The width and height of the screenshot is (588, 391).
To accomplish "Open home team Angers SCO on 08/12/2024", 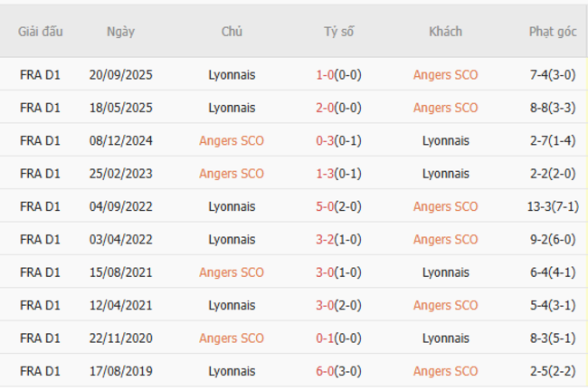I will tap(232, 140).
